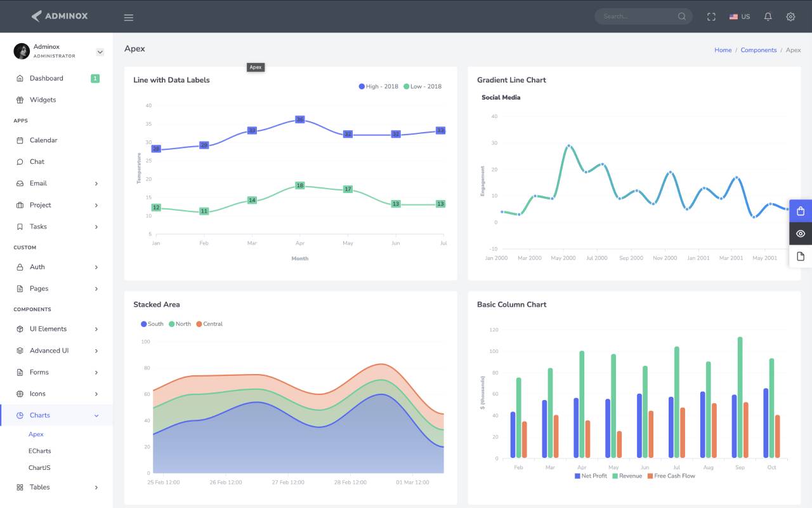Screen dimensions: 812x508
Task: Expand the Project submenu chevron
Action: [96, 205]
